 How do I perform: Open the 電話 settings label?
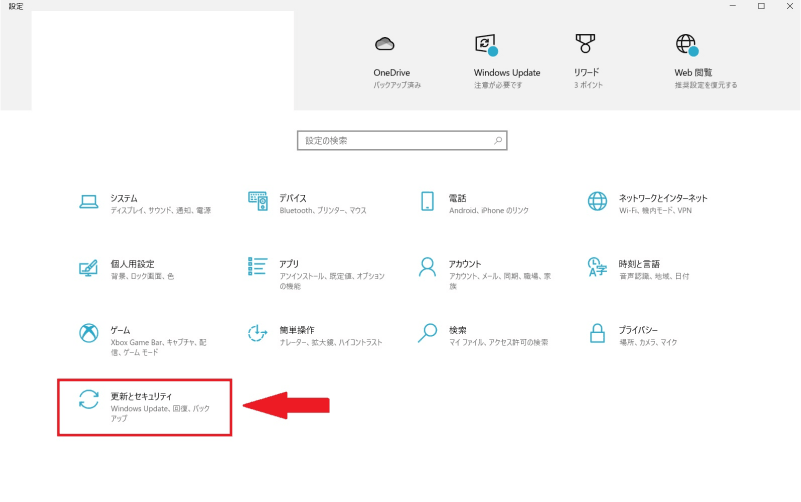point(458,198)
